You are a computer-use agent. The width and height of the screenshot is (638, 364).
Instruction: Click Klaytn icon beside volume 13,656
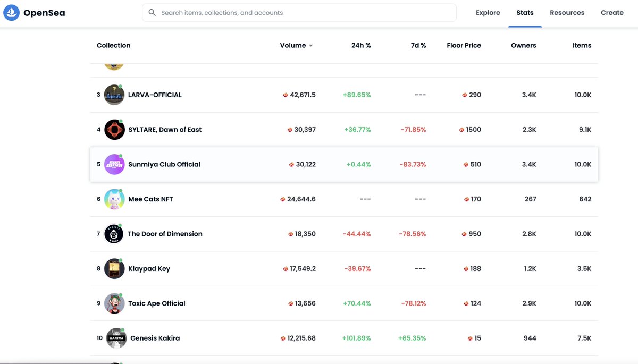pos(291,303)
